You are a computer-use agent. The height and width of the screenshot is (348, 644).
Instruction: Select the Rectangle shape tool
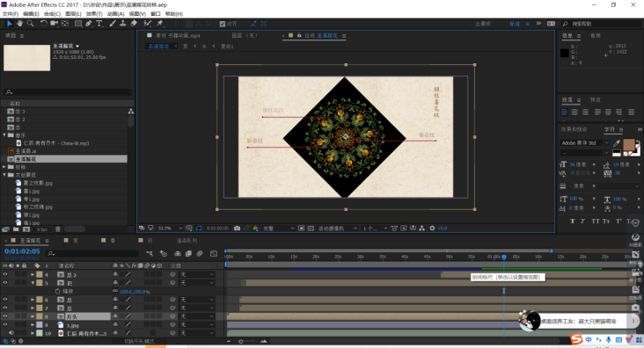pyautogui.click(x=78, y=24)
